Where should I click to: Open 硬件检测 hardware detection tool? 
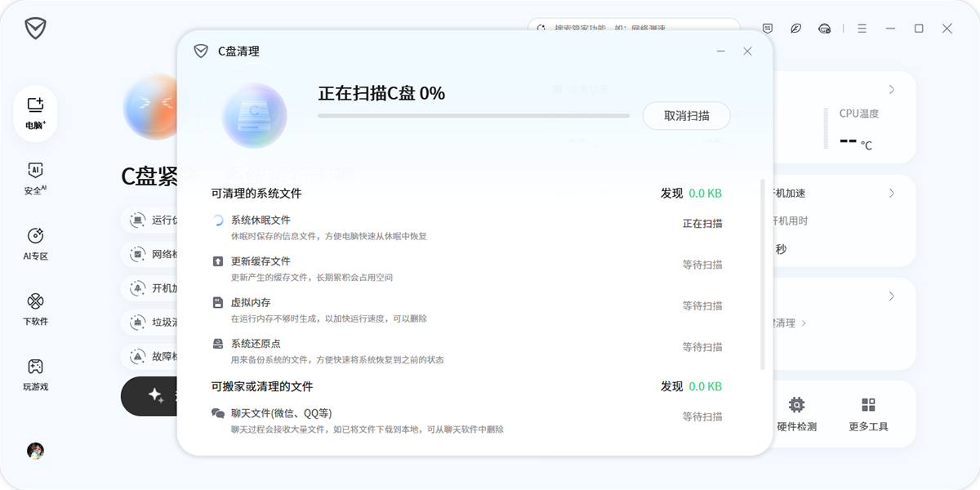point(796,412)
